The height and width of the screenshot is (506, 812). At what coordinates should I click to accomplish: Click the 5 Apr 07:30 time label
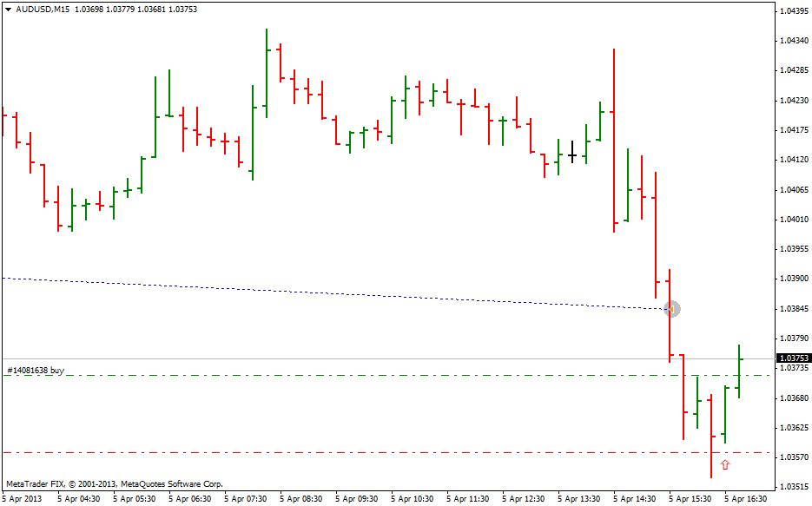coord(245,499)
